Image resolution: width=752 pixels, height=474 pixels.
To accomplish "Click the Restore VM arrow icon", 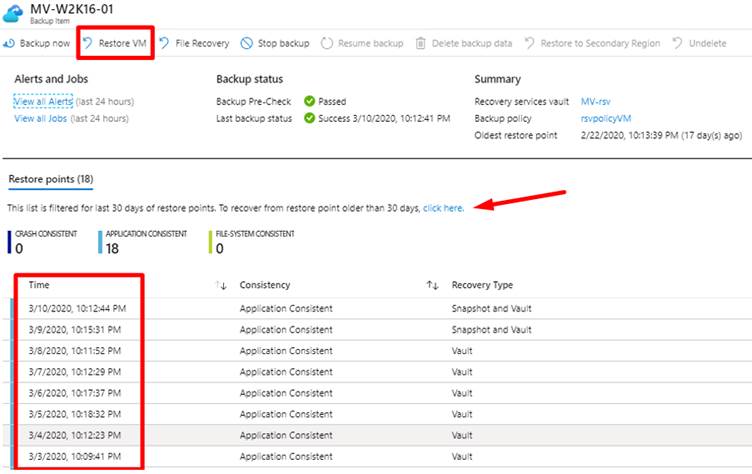I will point(87,43).
